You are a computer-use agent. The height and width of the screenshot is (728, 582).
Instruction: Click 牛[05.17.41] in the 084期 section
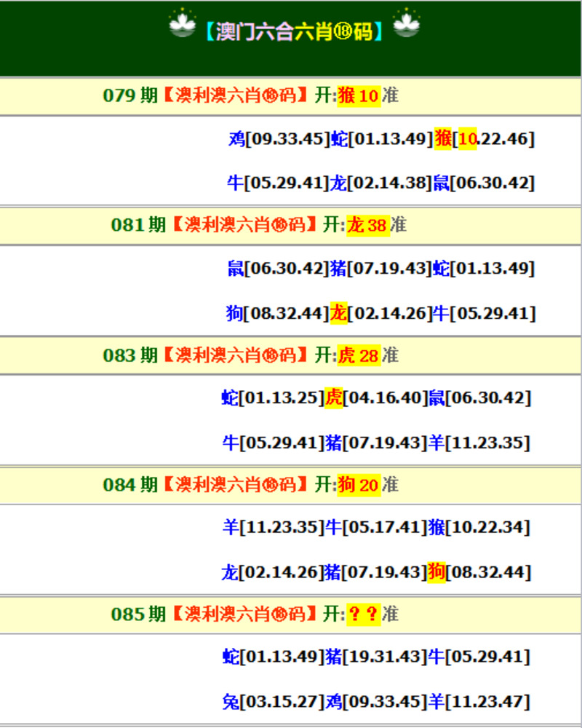tap(376, 527)
